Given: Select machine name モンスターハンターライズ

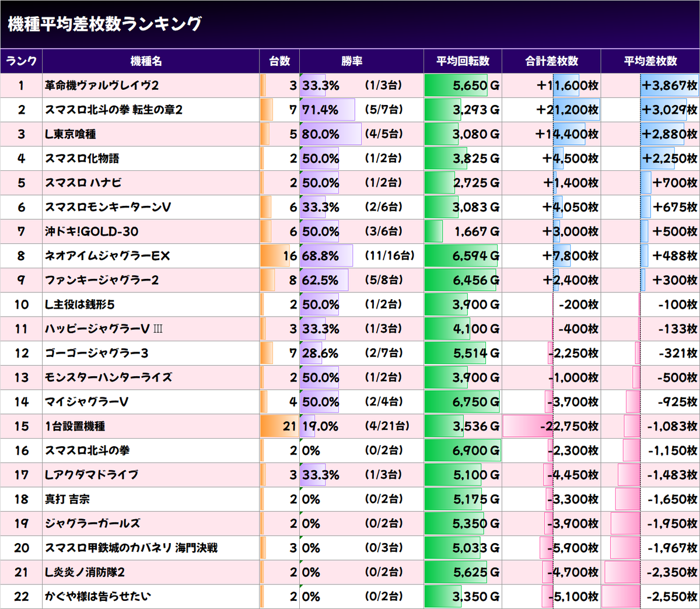Looking at the screenshot, I should point(108,377).
